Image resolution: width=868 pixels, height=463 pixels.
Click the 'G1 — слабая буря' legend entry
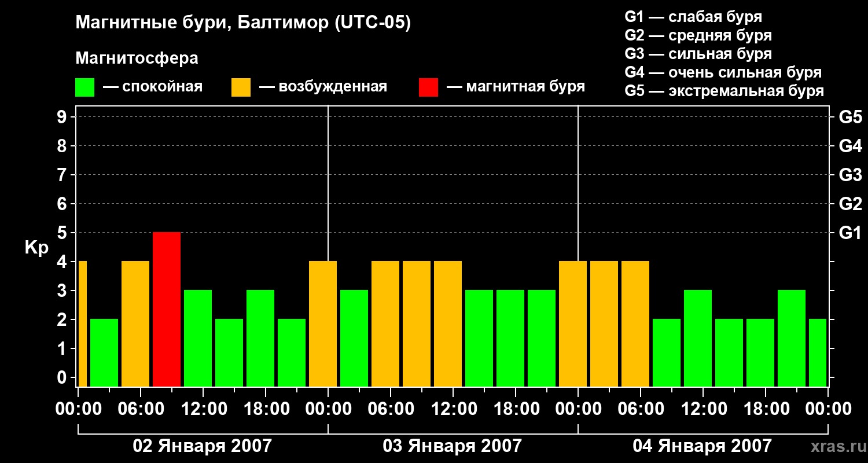click(693, 17)
